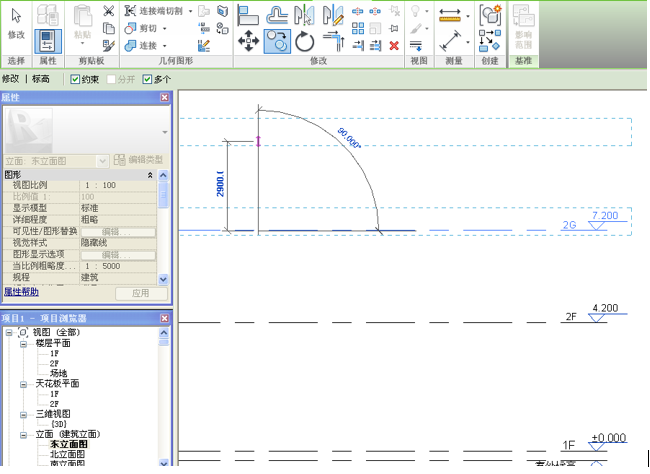The image size is (650, 474).
Task: Expand the type selector dropdown in Properties
Action: (x=165, y=132)
